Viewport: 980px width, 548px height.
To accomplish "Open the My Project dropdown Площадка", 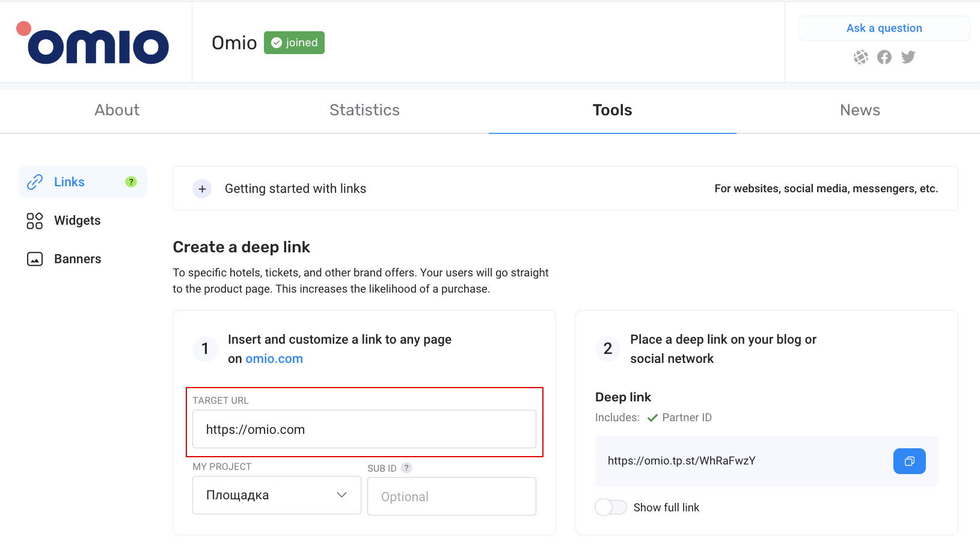I will tap(277, 495).
